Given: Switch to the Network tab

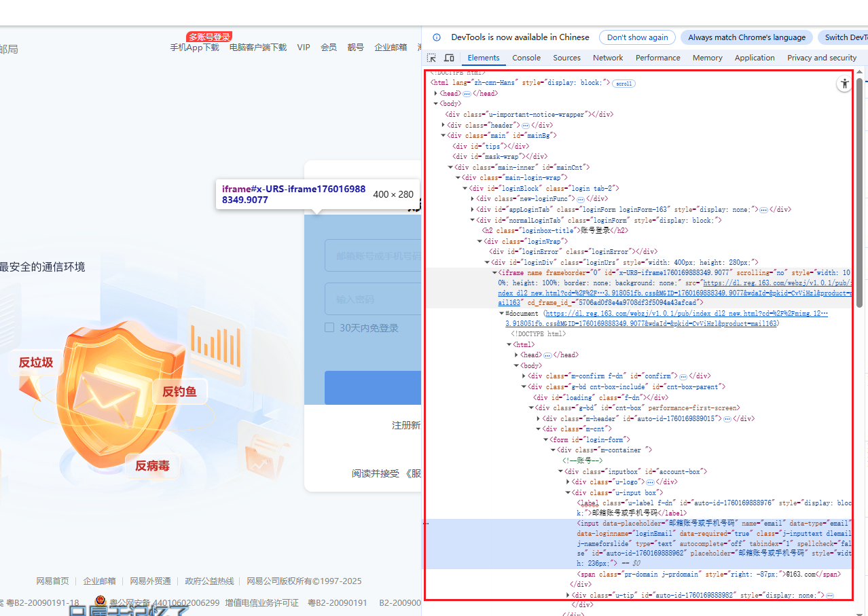Looking at the screenshot, I should pos(608,58).
